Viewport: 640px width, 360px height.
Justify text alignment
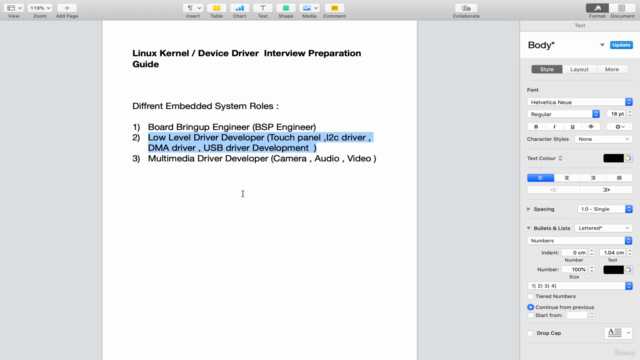[619, 178]
